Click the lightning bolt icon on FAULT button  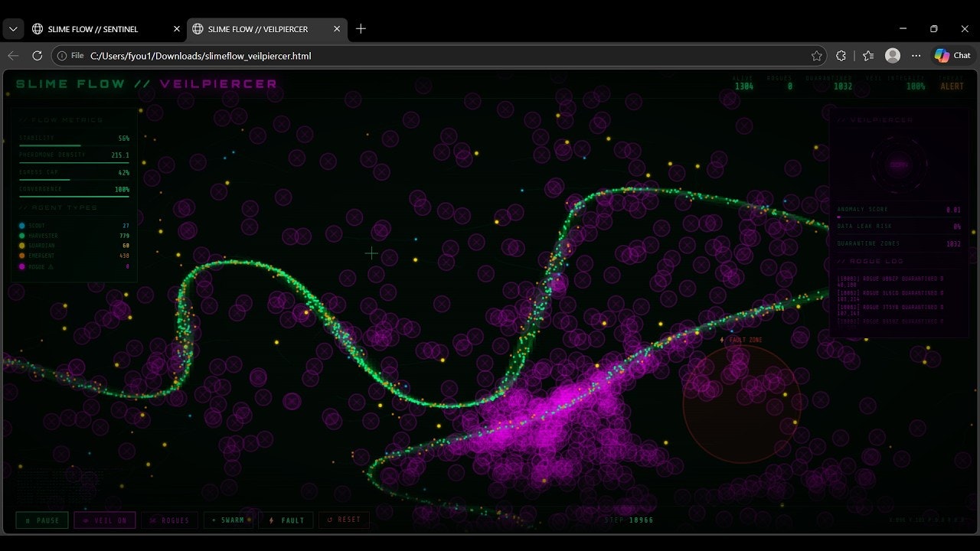[271, 519]
